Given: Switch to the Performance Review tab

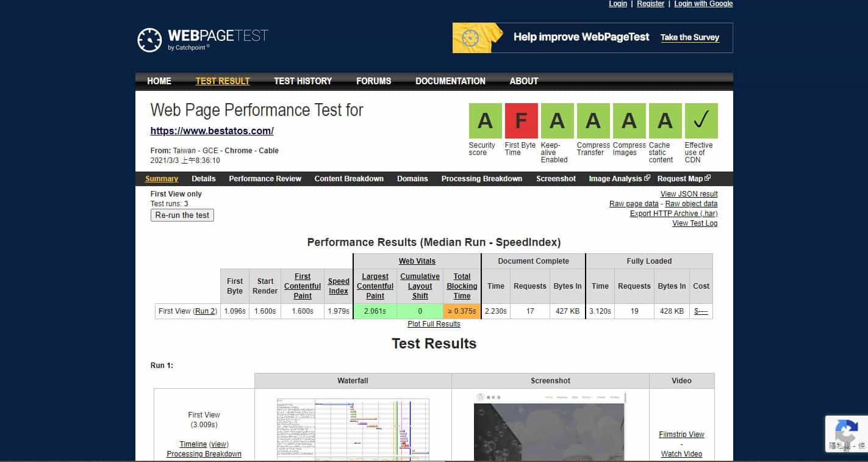Looking at the screenshot, I should pyautogui.click(x=265, y=179).
